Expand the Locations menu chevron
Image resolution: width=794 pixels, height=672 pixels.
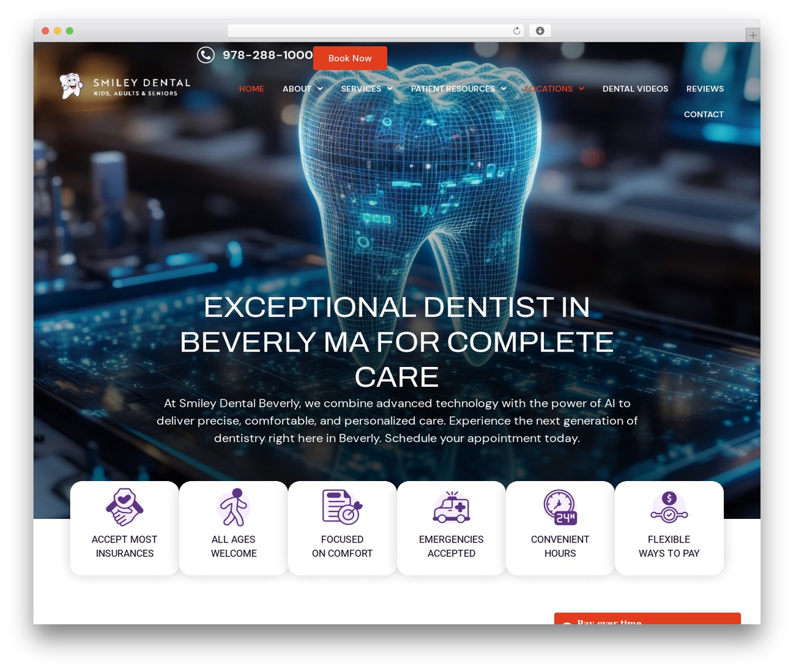tap(581, 89)
